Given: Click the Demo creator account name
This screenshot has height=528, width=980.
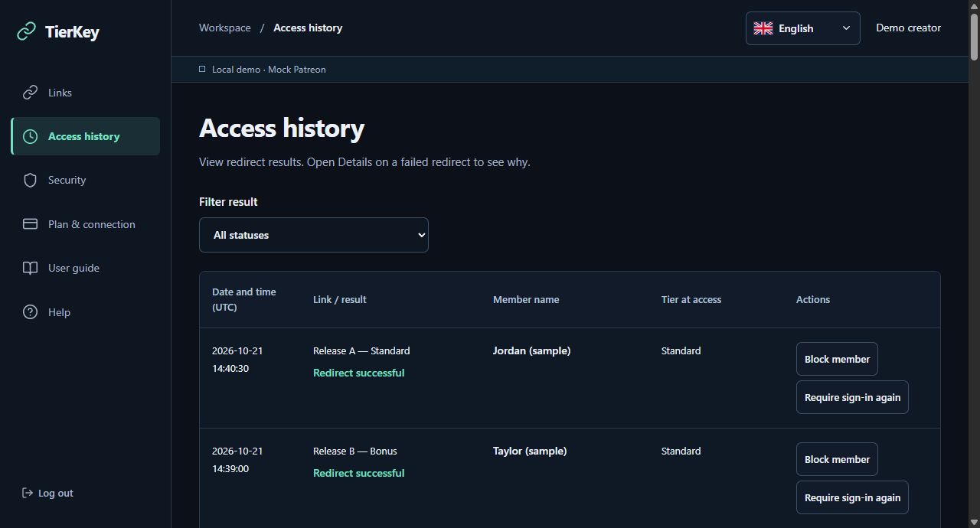Looking at the screenshot, I should point(908,28).
